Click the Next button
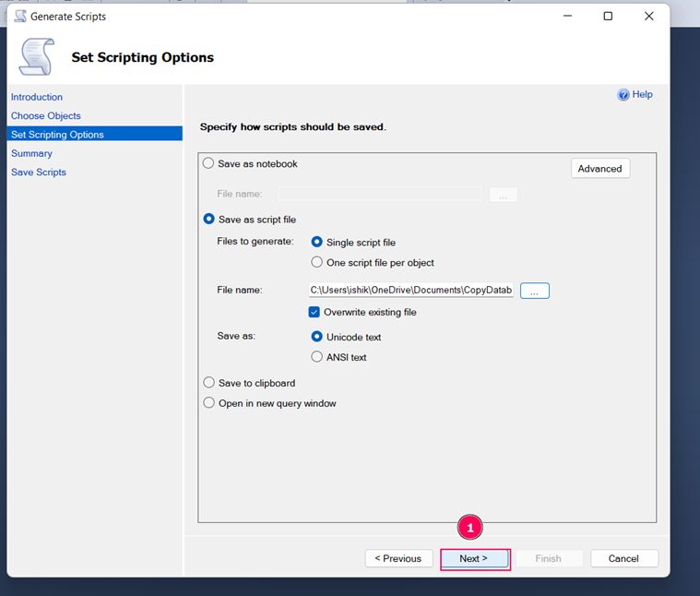This screenshot has width=700, height=596. (474, 558)
